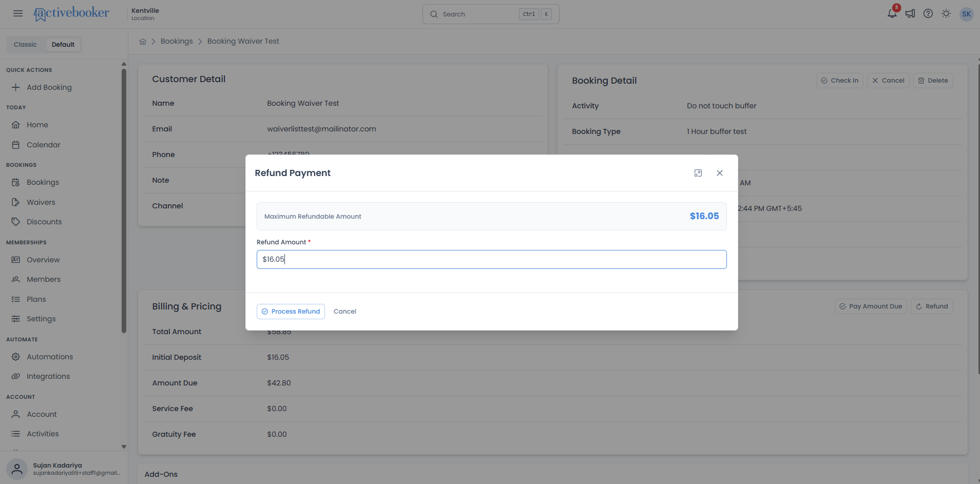Click the Plans list icon
Image resolution: width=980 pixels, height=484 pixels.
16,299
